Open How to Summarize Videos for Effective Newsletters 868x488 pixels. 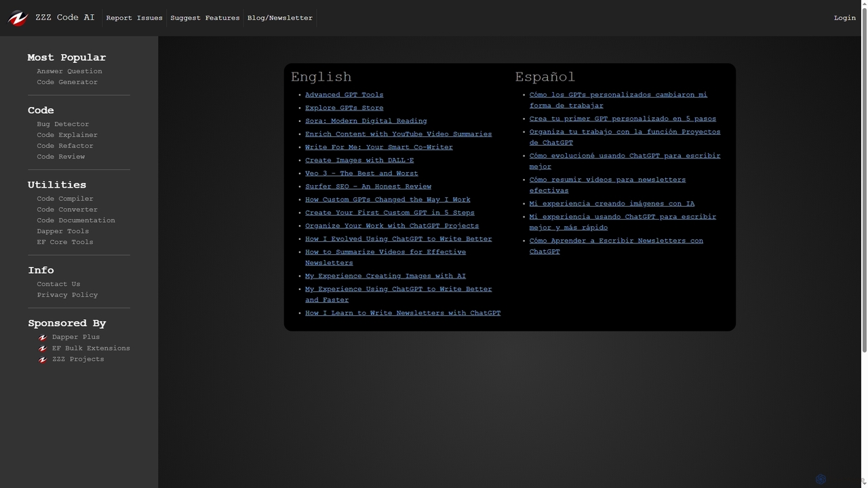tap(385, 258)
